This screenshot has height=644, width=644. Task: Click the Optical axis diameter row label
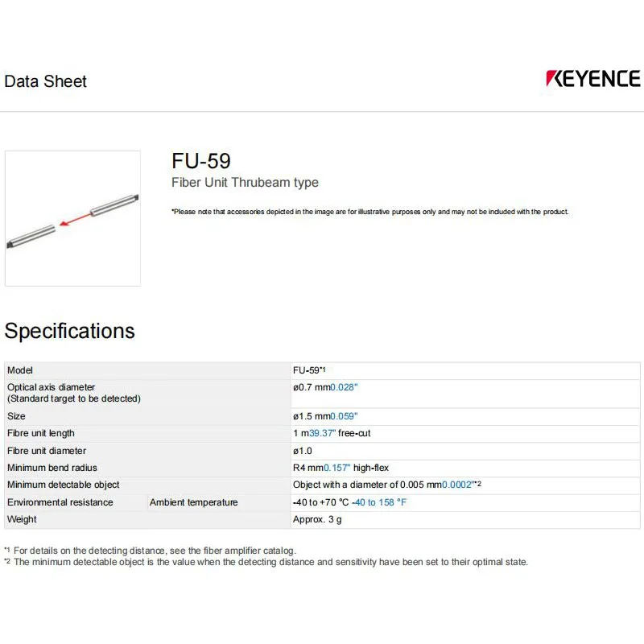pyautogui.click(x=51, y=387)
